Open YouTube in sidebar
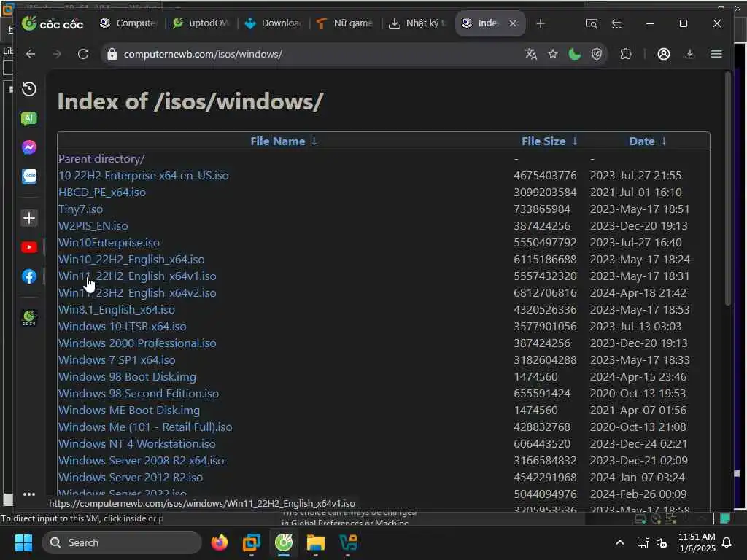The image size is (747, 560). (29, 247)
